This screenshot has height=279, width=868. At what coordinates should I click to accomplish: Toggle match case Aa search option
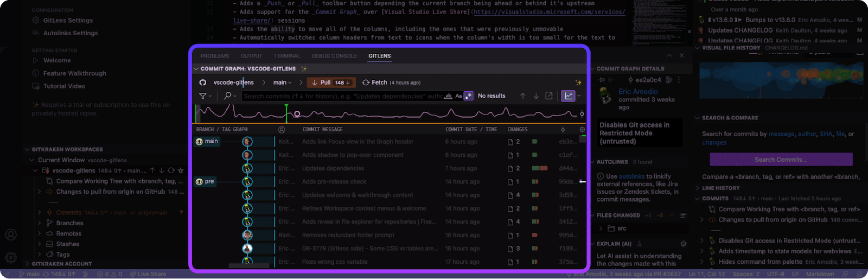[458, 96]
